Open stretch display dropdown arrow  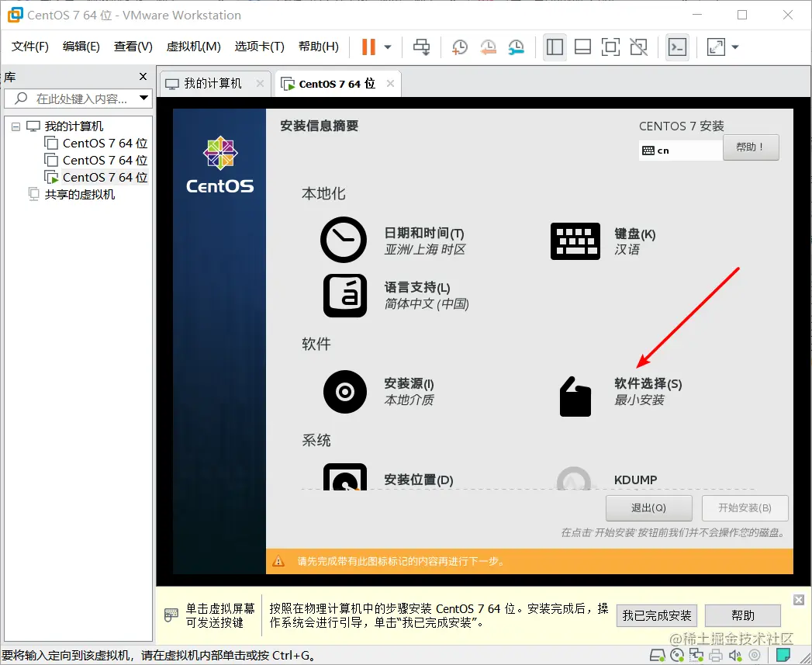pos(735,47)
